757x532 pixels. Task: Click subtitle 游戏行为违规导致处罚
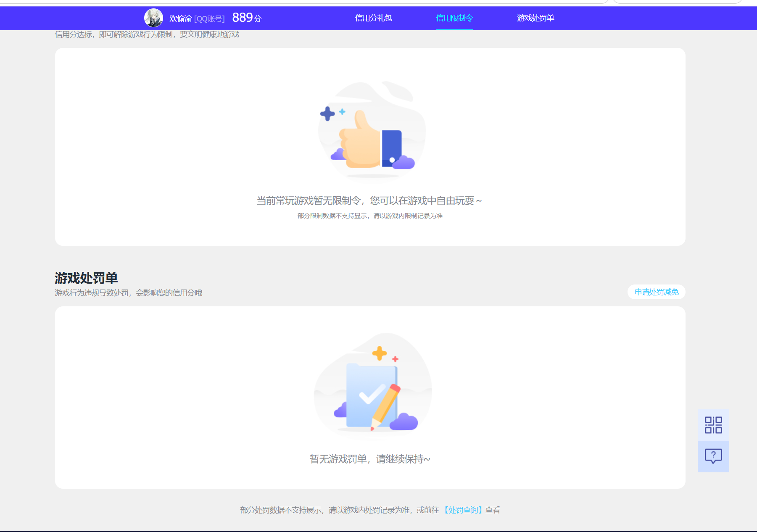[128, 293]
